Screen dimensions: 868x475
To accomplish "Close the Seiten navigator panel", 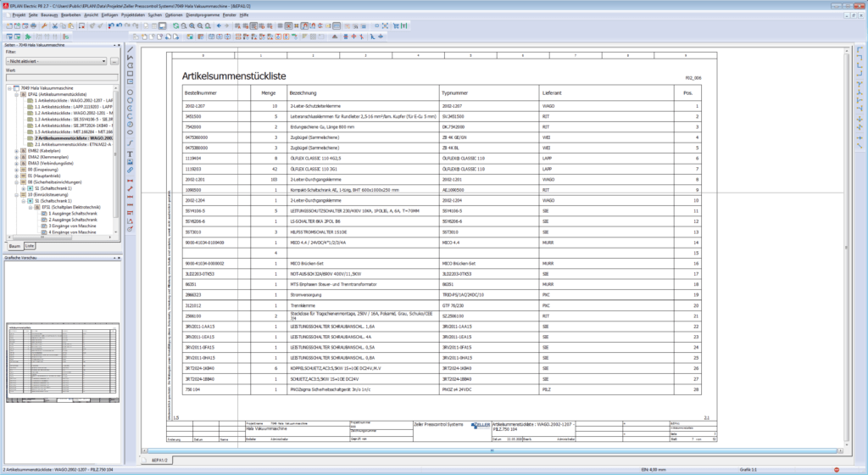I will [119, 45].
